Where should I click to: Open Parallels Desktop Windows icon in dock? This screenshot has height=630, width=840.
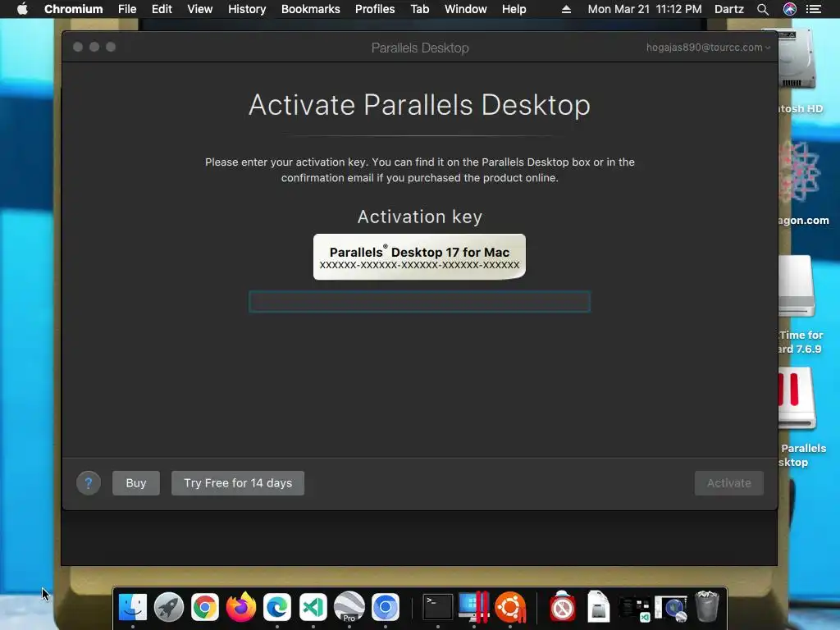(x=473, y=607)
